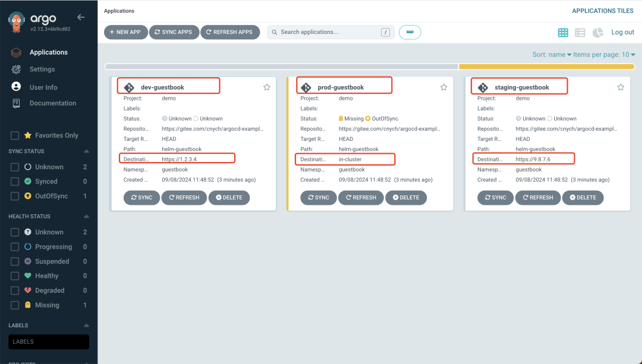This screenshot has width=642, height=364.
Task: Sync the dev-guestbook app
Action: [x=141, y=198]
